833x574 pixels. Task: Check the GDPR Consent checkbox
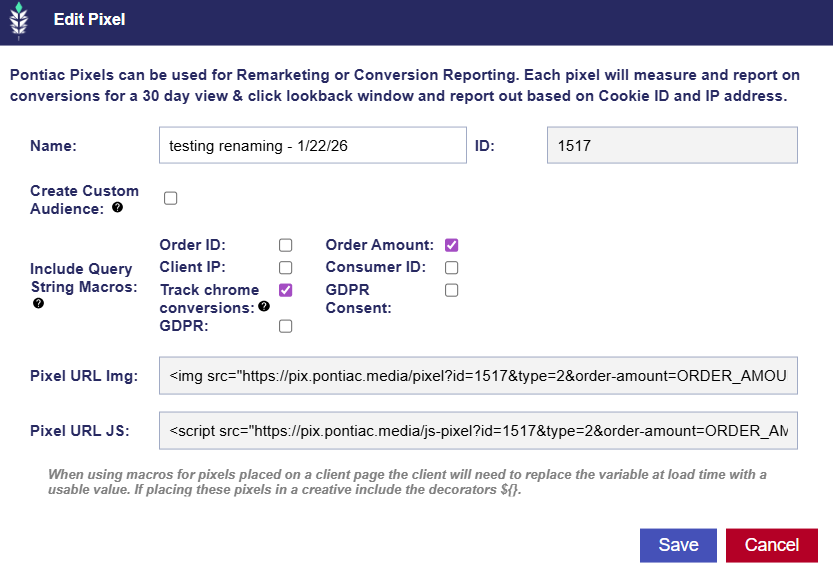[x=452, y=290]
